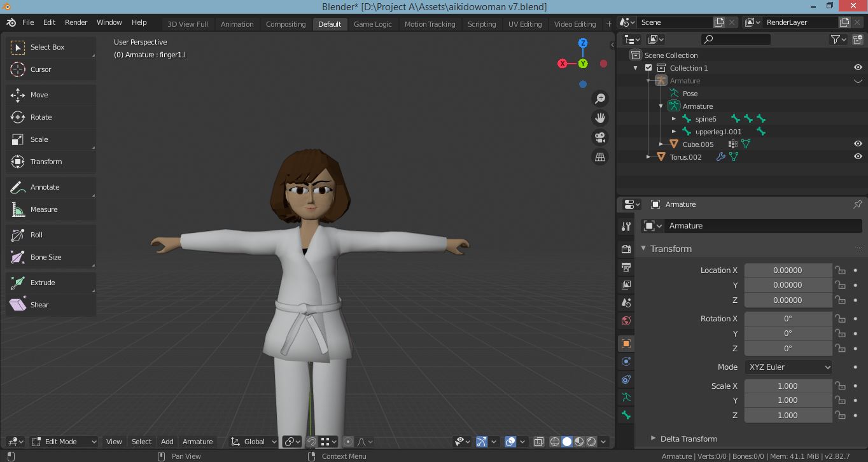Click the outliner search field
The image size is (868, 462).
(736, 39)
